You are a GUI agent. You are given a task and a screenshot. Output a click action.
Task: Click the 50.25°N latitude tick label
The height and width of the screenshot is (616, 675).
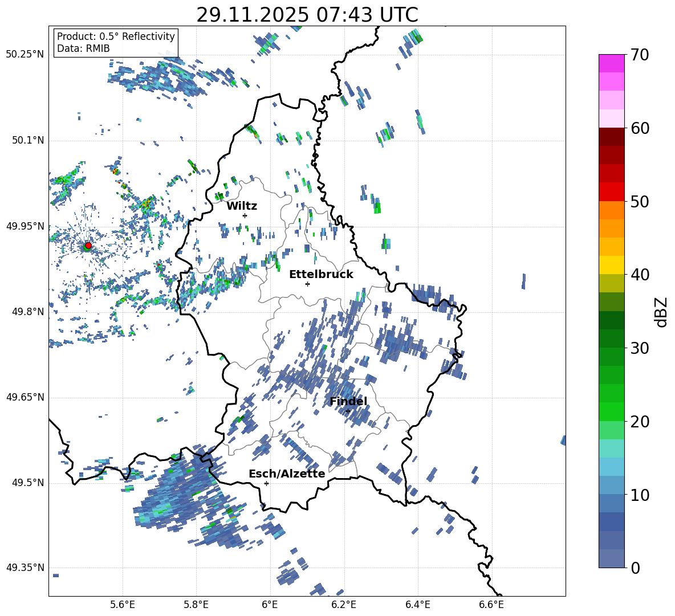(25, 55)
